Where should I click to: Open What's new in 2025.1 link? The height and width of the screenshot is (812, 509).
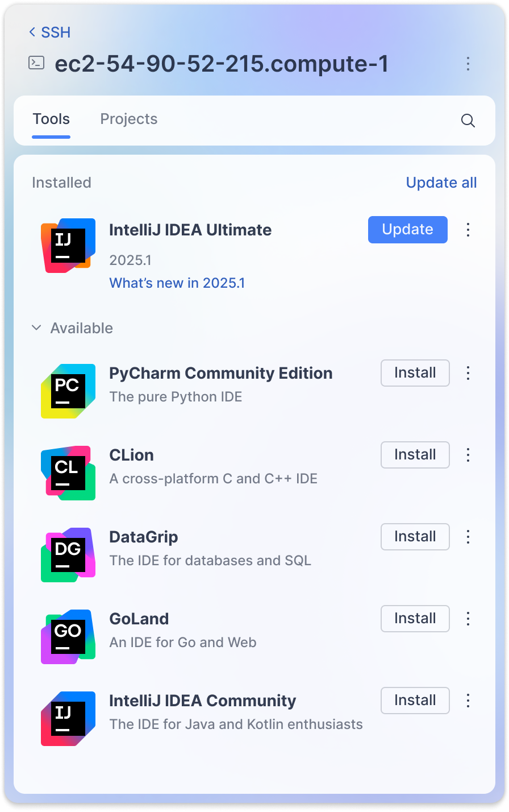(x=177, y=283)
